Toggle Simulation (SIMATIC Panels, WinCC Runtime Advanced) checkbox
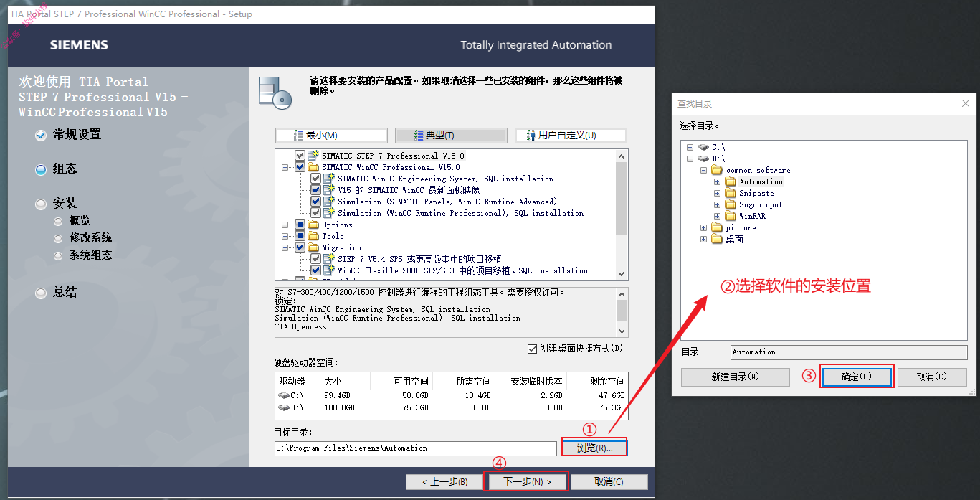The width and height of the screenshot is (980, 500). (315, 202)
